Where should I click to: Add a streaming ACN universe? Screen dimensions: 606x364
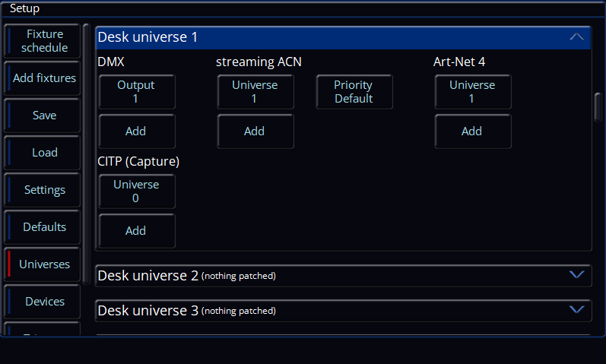255,131
